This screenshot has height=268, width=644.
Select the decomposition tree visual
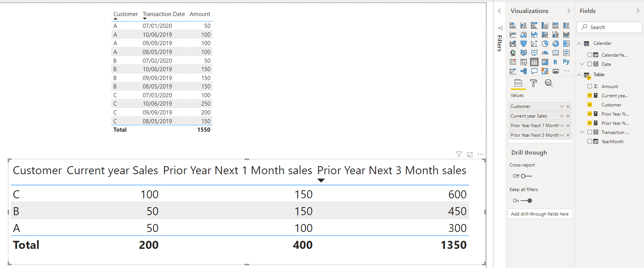pyautogui.click(x=524, y=71)
